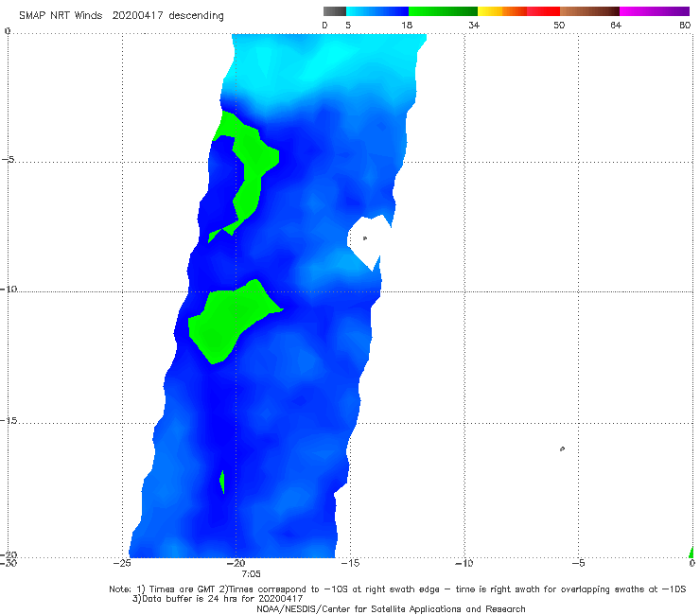The image size is (700, 615).
Task: Click the color bar label '18'
Action: pos(407,25)
